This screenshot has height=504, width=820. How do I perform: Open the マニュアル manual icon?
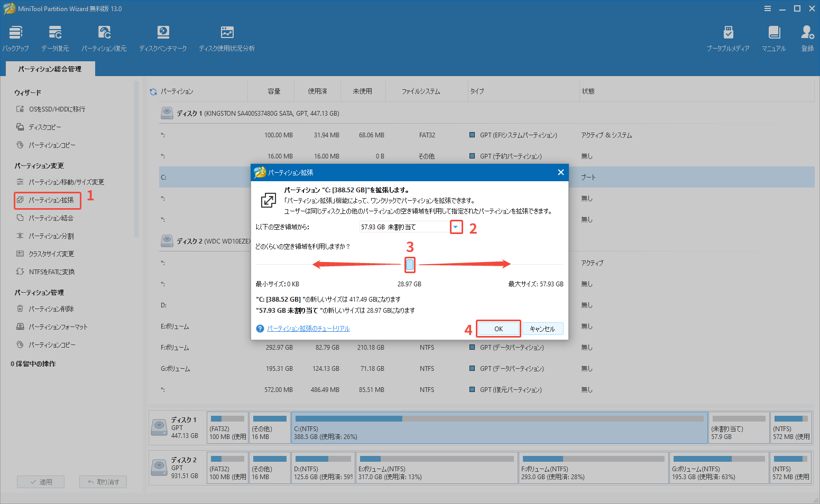(x=773, y=33)
